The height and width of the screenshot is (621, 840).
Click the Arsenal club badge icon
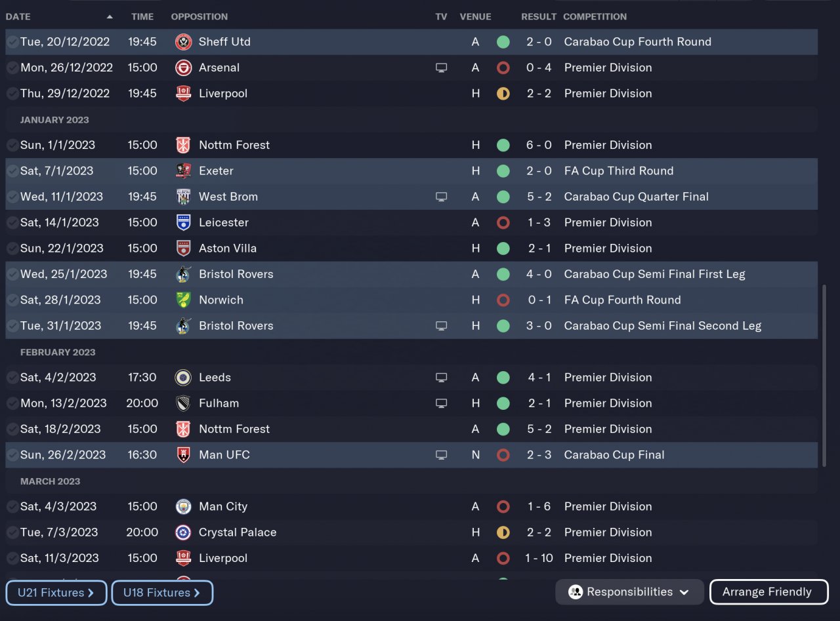point(183,68)
